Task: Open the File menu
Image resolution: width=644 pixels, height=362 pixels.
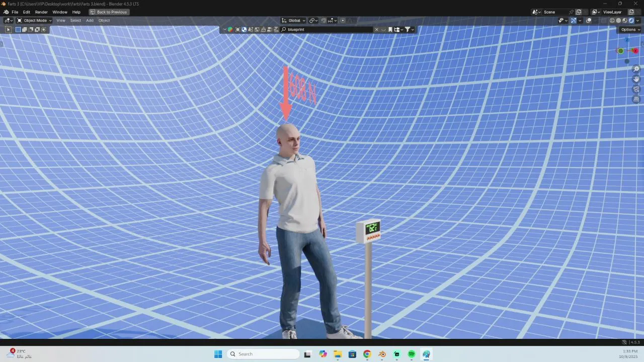Action: pyautogui.click(x=15, y=12)
